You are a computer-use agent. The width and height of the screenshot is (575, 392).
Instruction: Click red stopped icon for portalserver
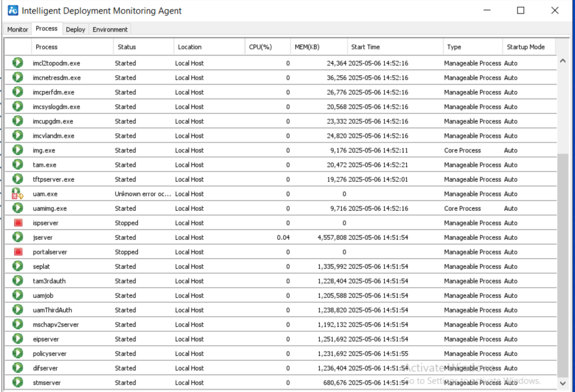[x=18, y=252]
